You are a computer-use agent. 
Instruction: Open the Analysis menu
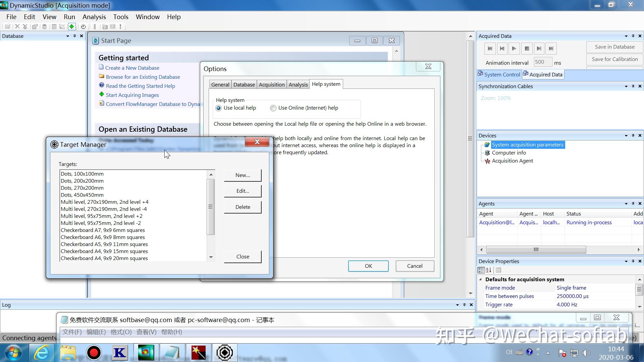click(94, 17)
